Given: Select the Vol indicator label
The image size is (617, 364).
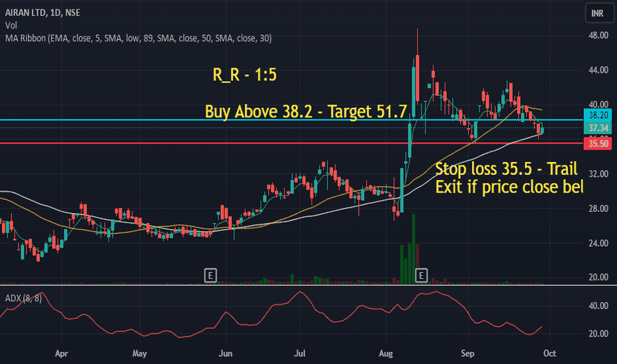Looking at the screenshot, I should pos(11,26).
